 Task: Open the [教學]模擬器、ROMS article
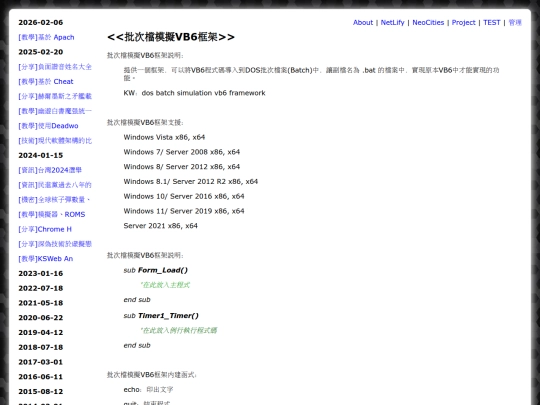click(52, 215)
